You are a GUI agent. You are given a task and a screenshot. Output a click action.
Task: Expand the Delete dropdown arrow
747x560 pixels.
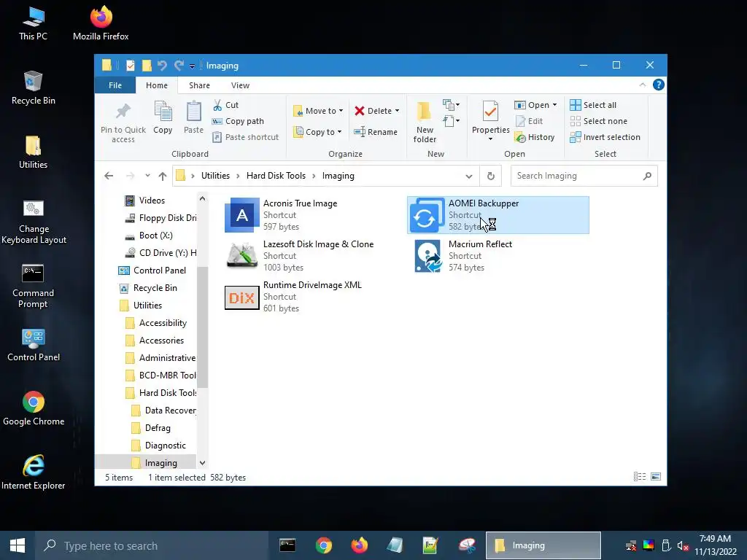[397, 111]
